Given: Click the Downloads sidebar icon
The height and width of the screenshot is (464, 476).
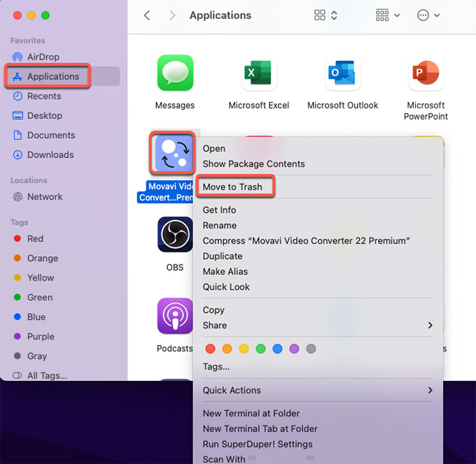Looking at the screenshot, I should pos(17,155).
